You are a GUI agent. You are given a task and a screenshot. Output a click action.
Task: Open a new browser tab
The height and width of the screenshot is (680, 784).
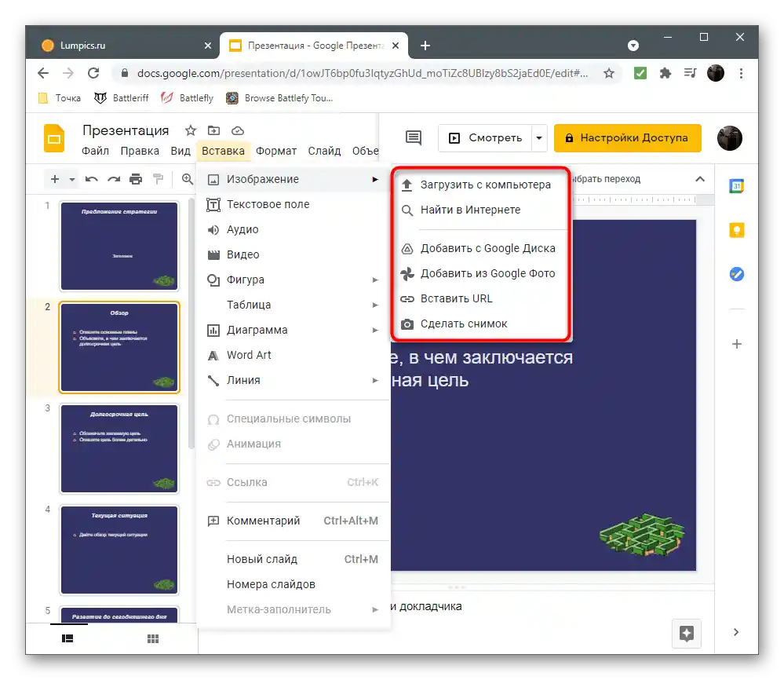click(425, 46)
